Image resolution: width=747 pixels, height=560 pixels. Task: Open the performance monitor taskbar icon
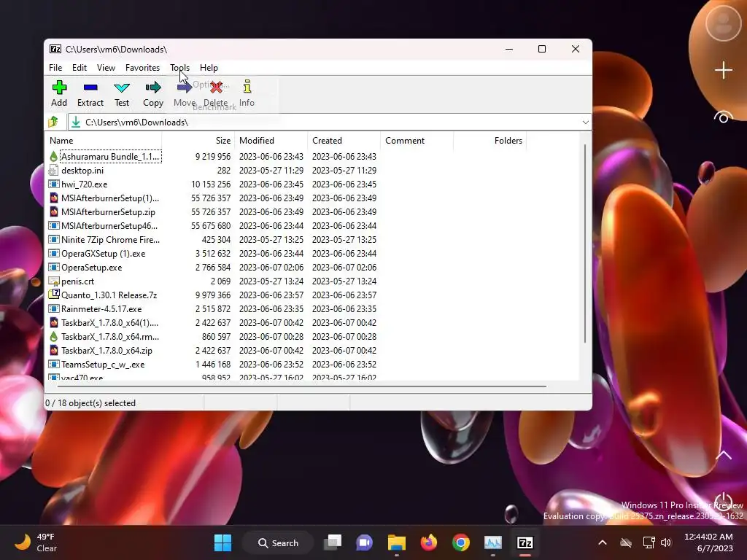[493, 542]
